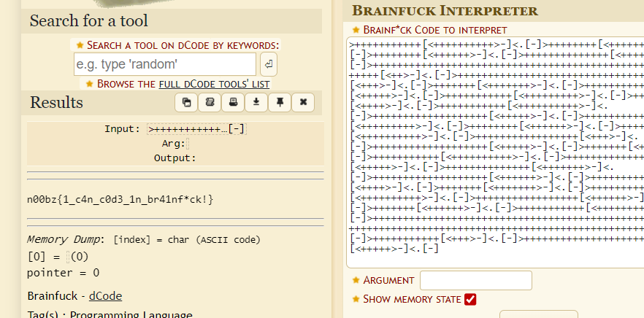Click the Show memory state label
Viewport: 644px width, 318px height.
pos(412,299)
